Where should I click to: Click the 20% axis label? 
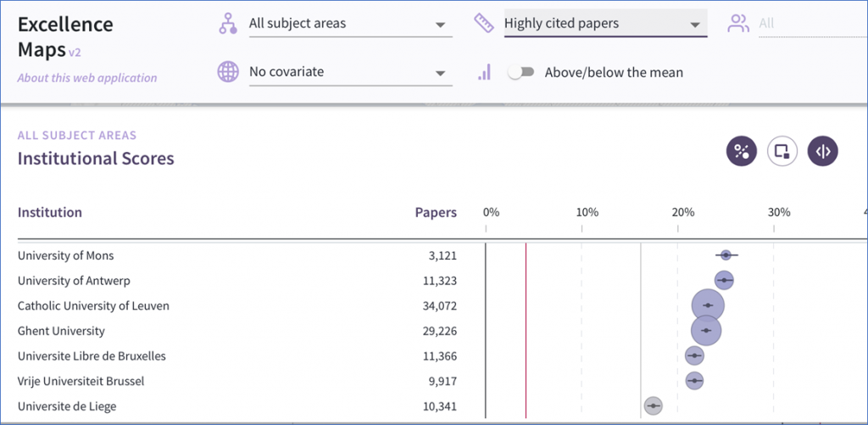click(683, 212)
